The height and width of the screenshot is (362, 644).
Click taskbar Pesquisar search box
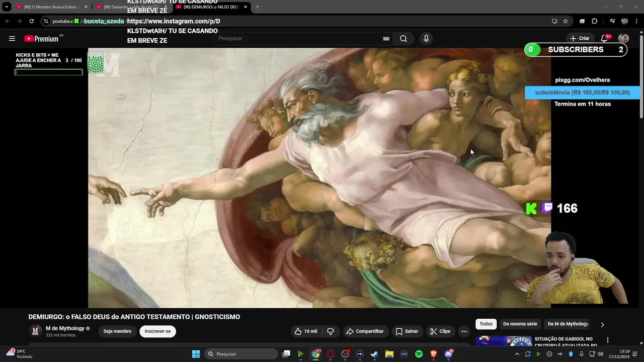tap(242, 354)
